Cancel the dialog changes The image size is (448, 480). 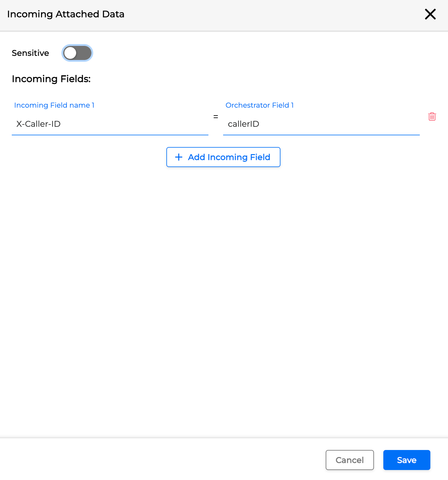[x=350, y=460]
